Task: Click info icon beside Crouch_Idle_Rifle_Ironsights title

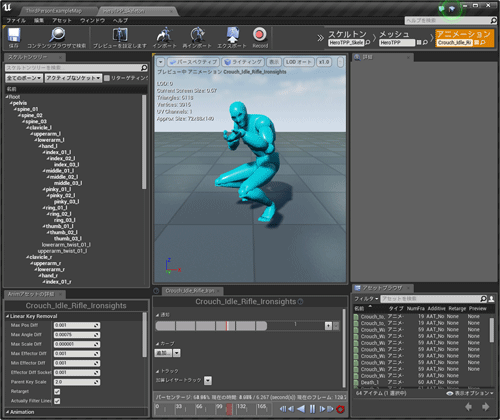Action: pyautogui.click(x=300, y=302)
